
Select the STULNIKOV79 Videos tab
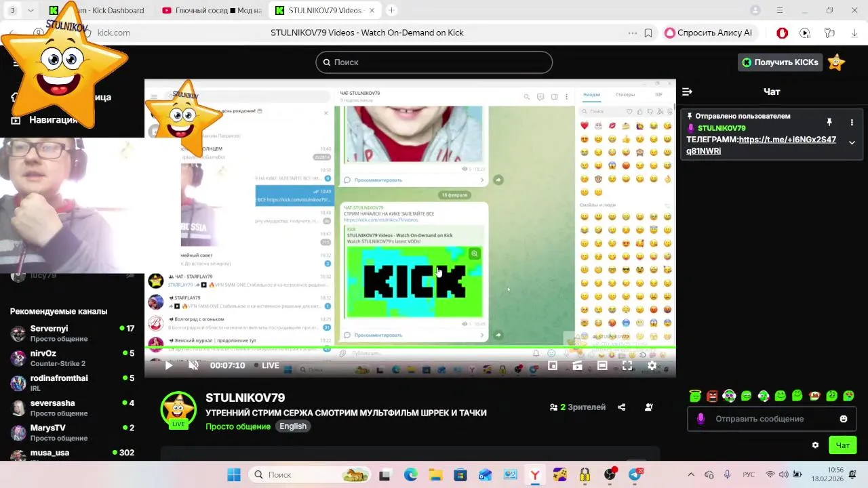point(325,10)
